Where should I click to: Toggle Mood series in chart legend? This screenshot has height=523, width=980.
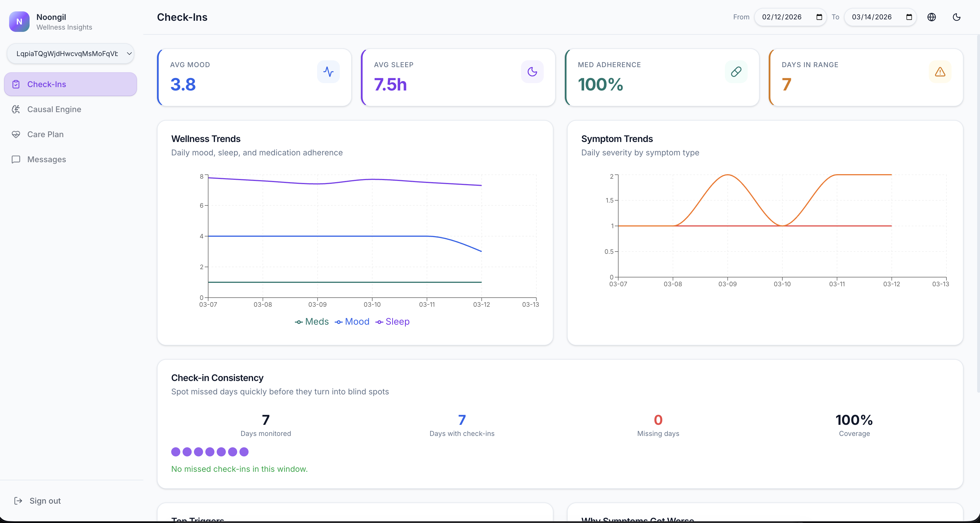coord(352,322)
